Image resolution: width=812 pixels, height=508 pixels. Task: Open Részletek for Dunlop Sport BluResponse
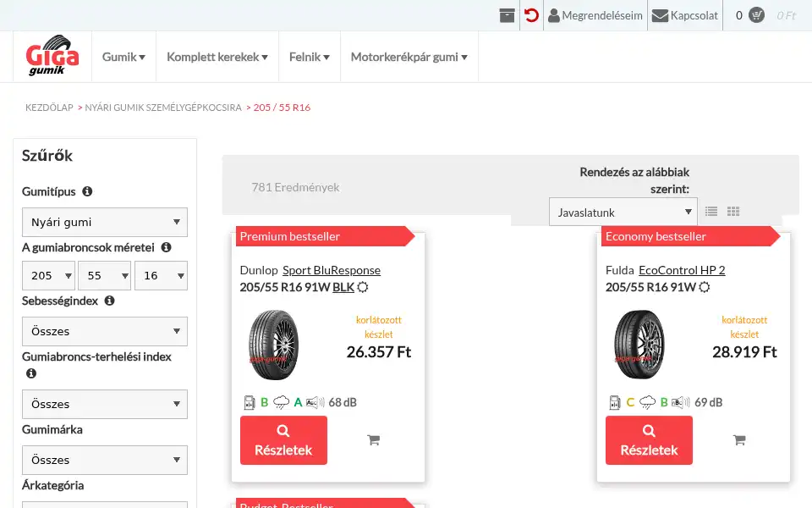tap(284, 440)
